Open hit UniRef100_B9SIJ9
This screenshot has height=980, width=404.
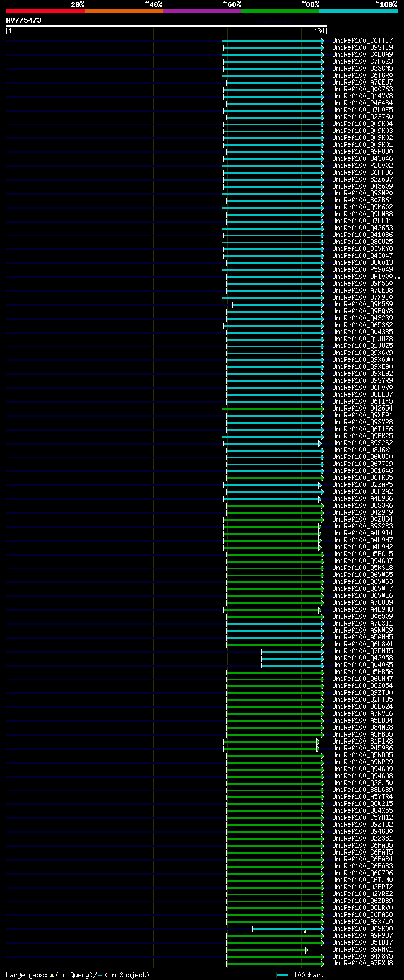pyautogui.click(x=362, y=47)
